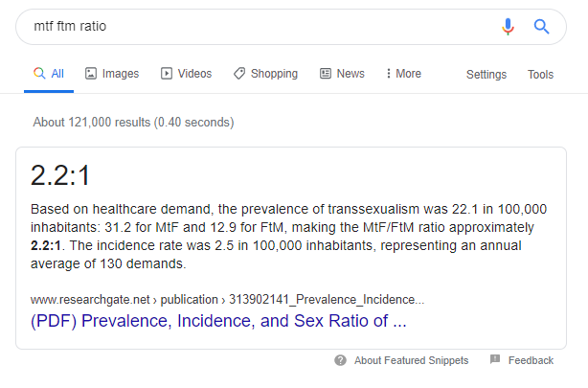The width and height of the screenshot is (588, 388).
Task: Switch to the News tab
Action: coord(350,74)
